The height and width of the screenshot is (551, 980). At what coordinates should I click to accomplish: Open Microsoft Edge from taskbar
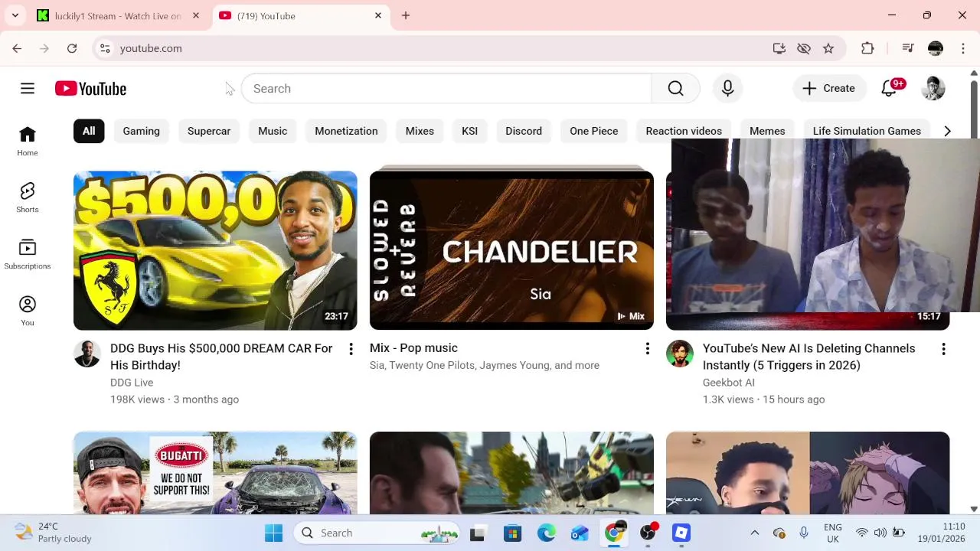[546, 533]
